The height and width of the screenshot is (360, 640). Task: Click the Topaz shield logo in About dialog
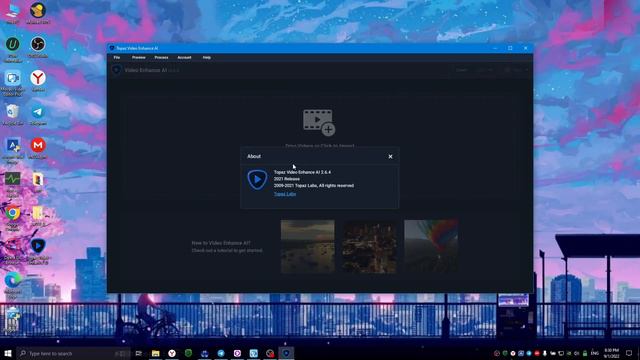click(257, 179)
